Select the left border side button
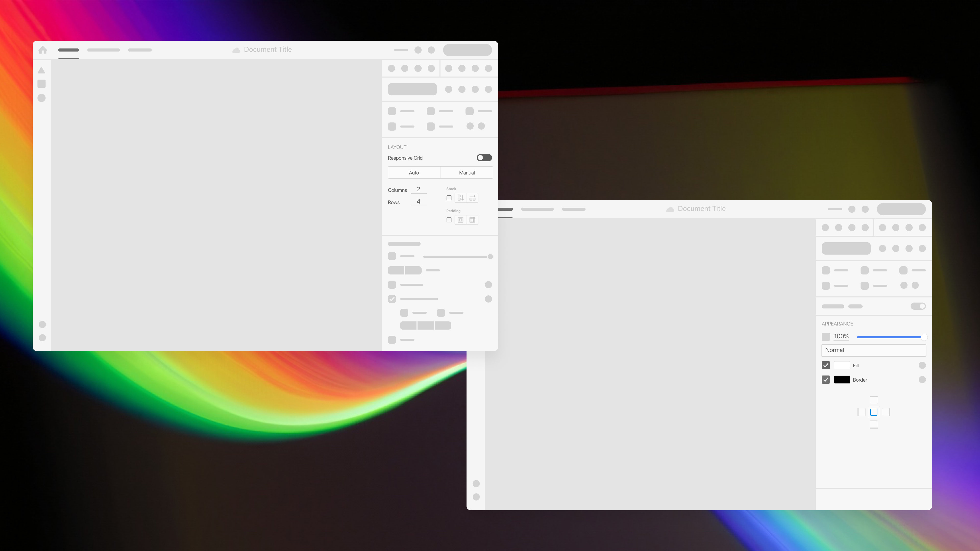The image size is (980, 551). 862,412
